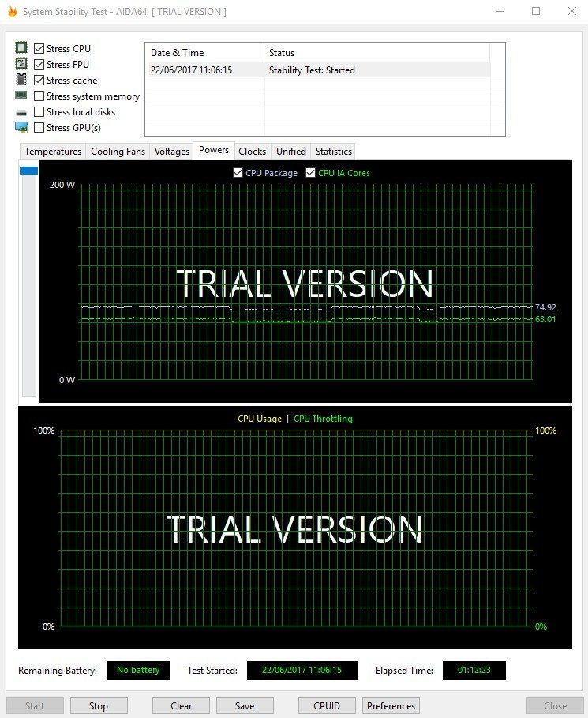Click the 74.92 power reading
588x718 pixels.
coord(545,307)
